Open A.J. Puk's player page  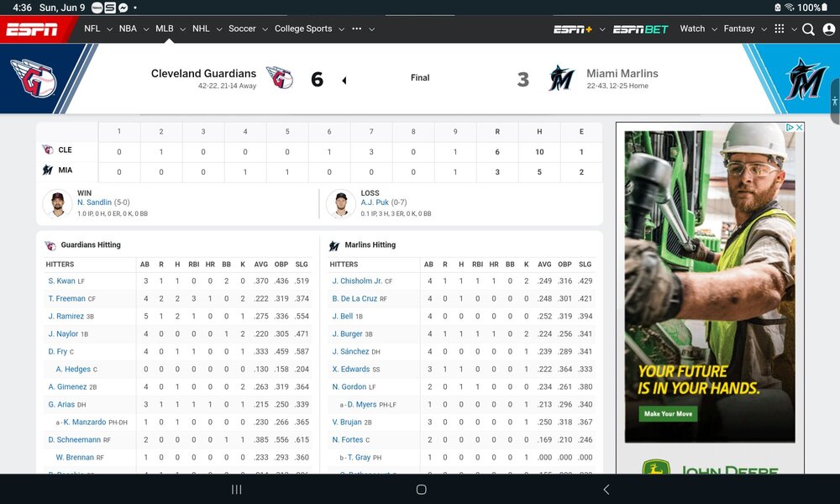[375, 202]
